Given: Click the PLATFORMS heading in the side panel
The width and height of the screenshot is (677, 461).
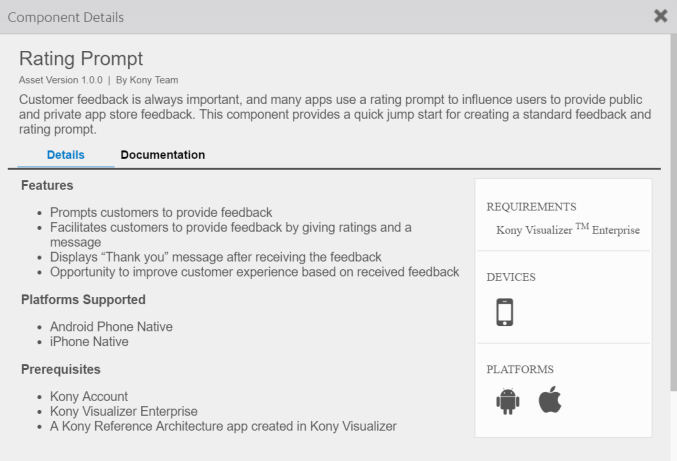Looking at the screenshot, I should (520, 369).
